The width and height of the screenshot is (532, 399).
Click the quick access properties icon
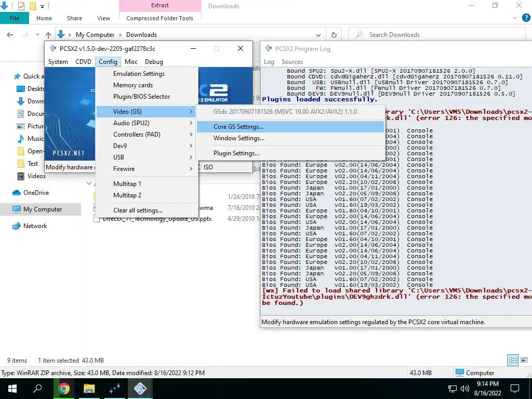click(x=21, y=6)
